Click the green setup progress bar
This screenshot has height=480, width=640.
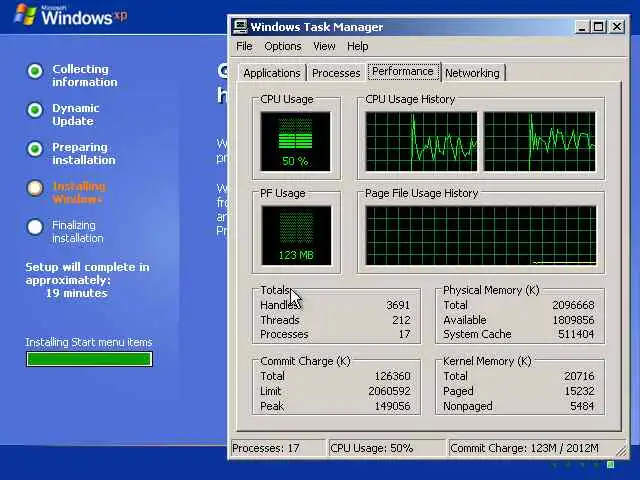pos(89,359)
